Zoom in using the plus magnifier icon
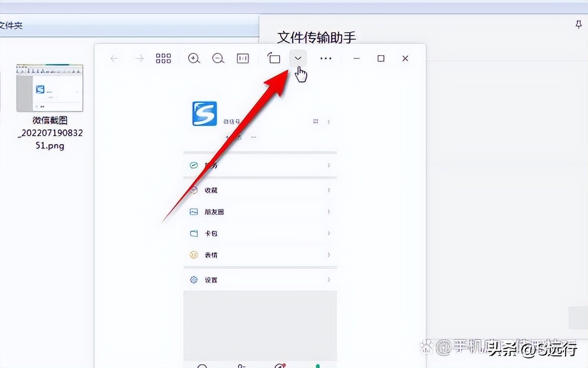Viewport: 588px width, 368px height. click(x=194, y=58)
